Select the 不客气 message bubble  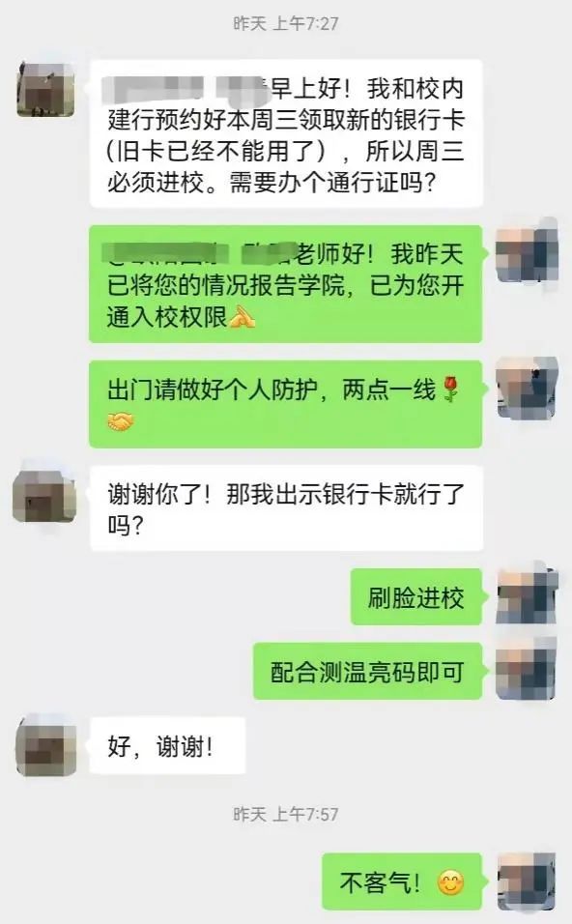[402, 881]
